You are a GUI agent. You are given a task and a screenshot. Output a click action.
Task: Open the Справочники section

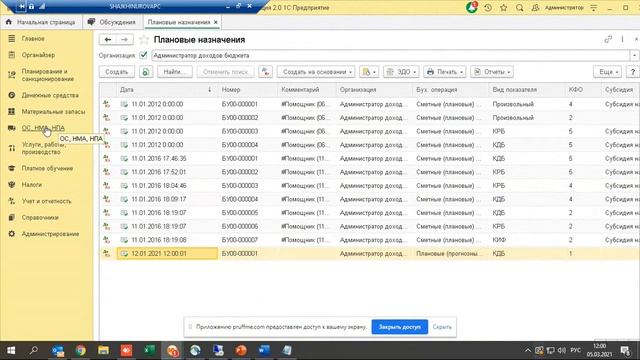click(x=40, y=218)
